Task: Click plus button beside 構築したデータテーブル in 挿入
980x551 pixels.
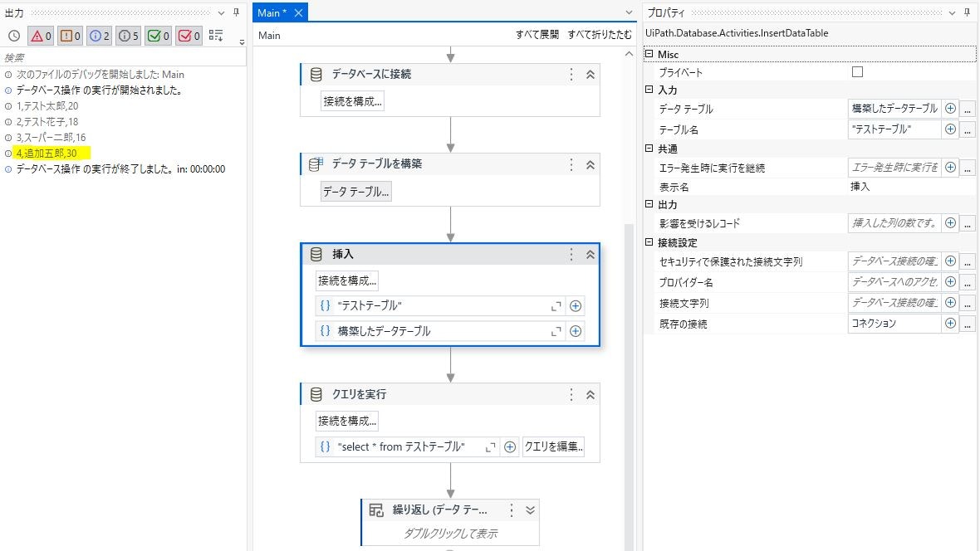Action: (x=576, y=331)
